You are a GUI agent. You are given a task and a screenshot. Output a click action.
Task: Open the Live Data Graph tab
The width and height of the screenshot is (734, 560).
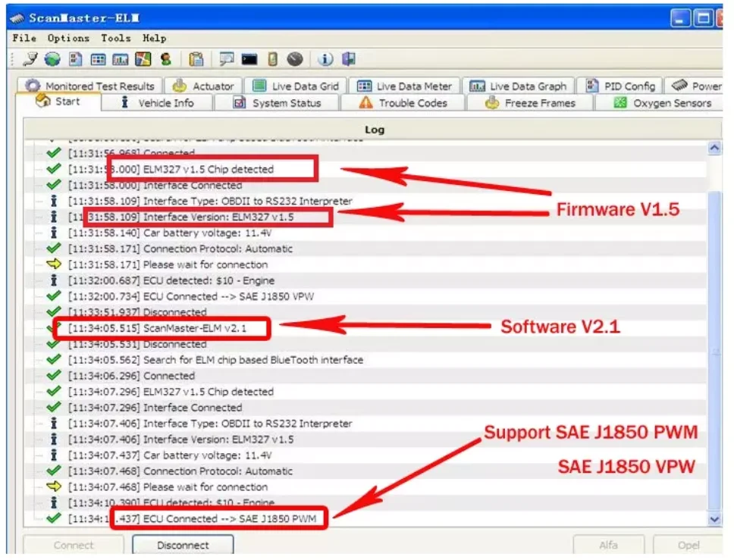pyautogui.click(x=519, y=86)
